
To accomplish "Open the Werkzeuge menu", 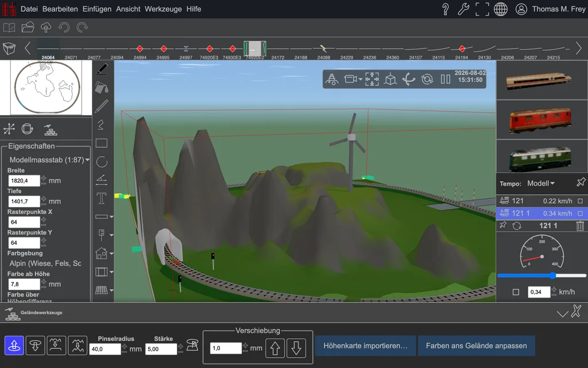I will point(163,9).
